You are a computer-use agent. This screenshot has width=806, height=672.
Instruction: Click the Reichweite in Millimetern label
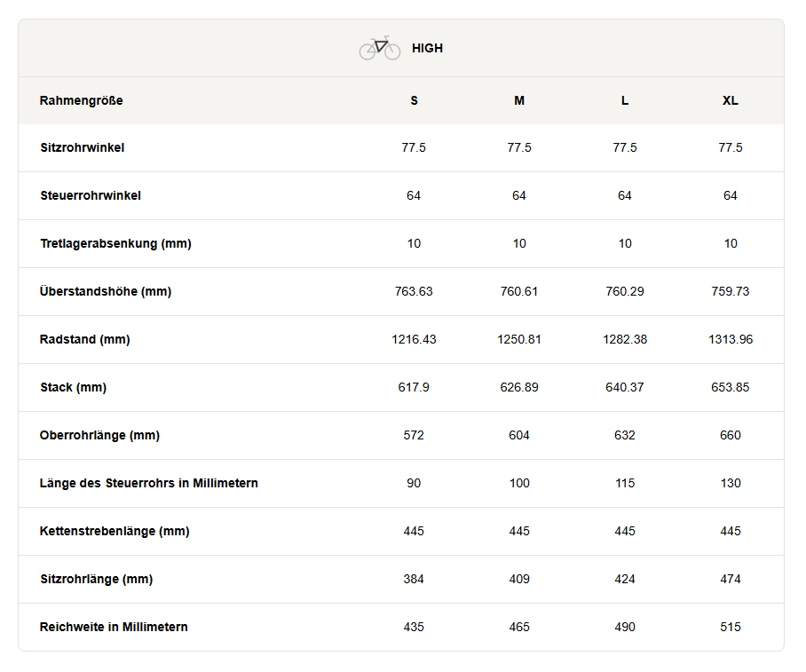point(114,628)
